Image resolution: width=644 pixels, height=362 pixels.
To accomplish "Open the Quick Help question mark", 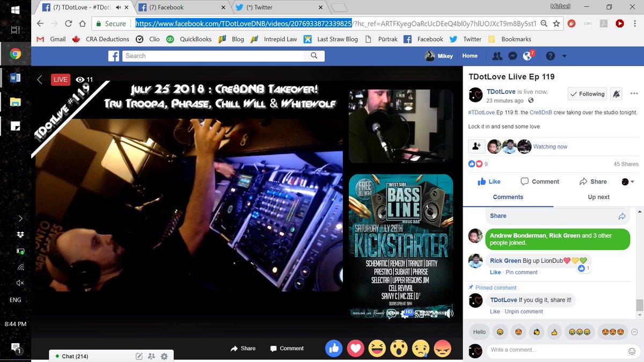I will point(550,56).
